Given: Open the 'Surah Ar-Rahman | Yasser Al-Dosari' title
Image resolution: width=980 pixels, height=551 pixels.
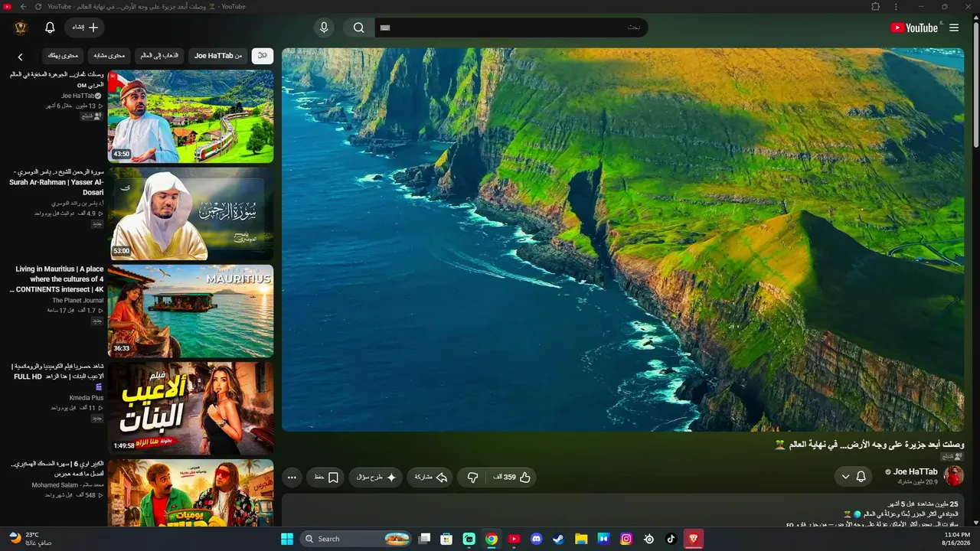Looking at the screenshot, I should pos(57,182).
